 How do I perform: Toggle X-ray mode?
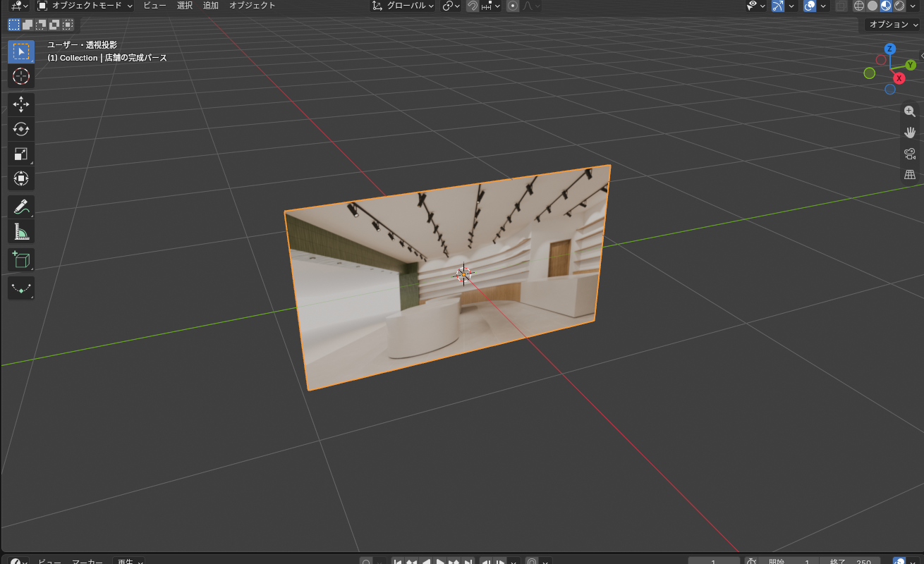(841, 6)
